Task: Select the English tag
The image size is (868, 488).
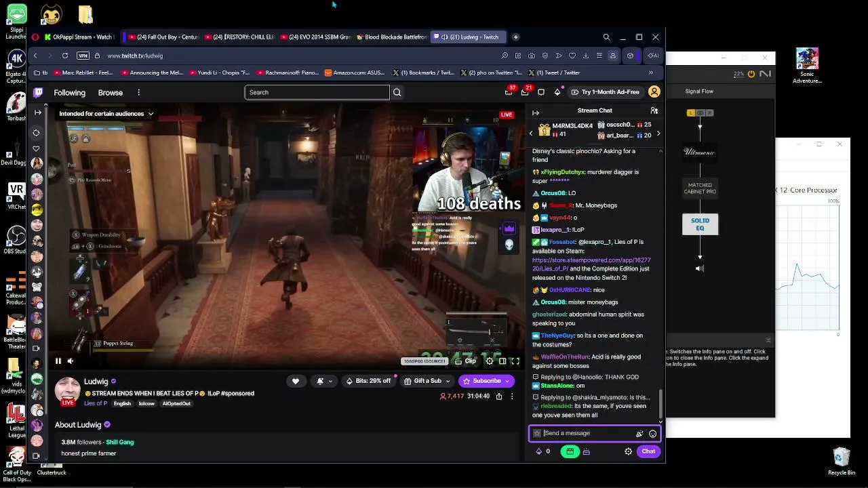Action: [x=122, y=404]
